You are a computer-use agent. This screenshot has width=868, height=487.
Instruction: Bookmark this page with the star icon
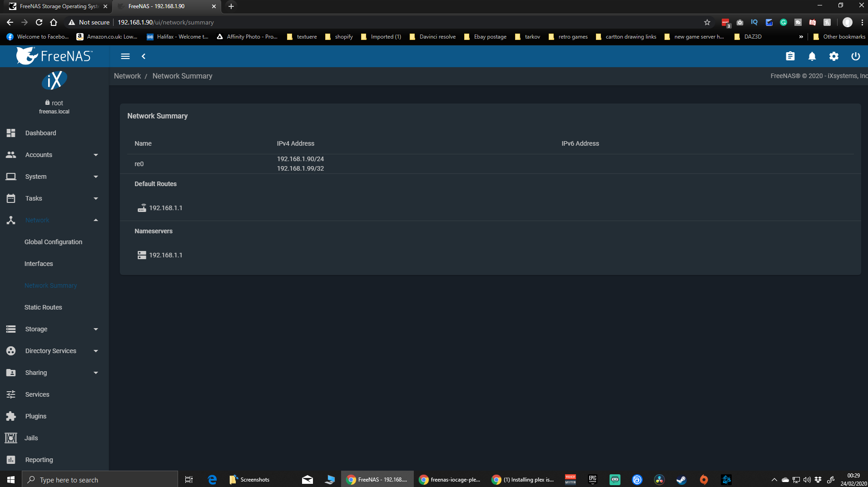[707, 22]
